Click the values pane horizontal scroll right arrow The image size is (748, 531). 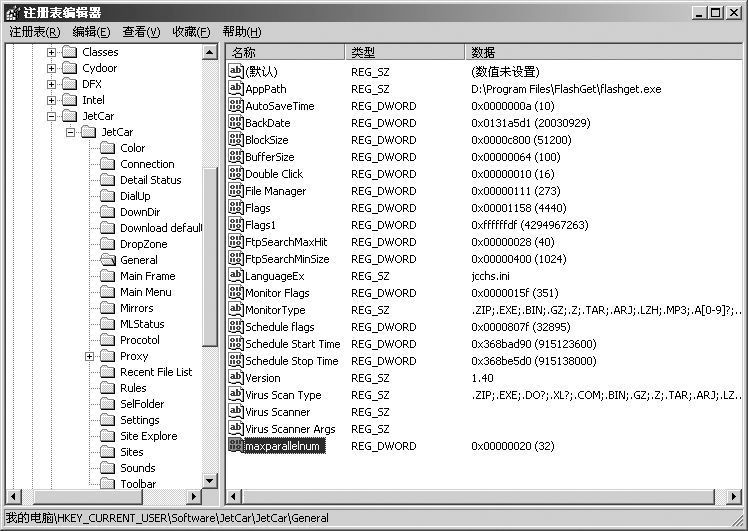point(735,496)
